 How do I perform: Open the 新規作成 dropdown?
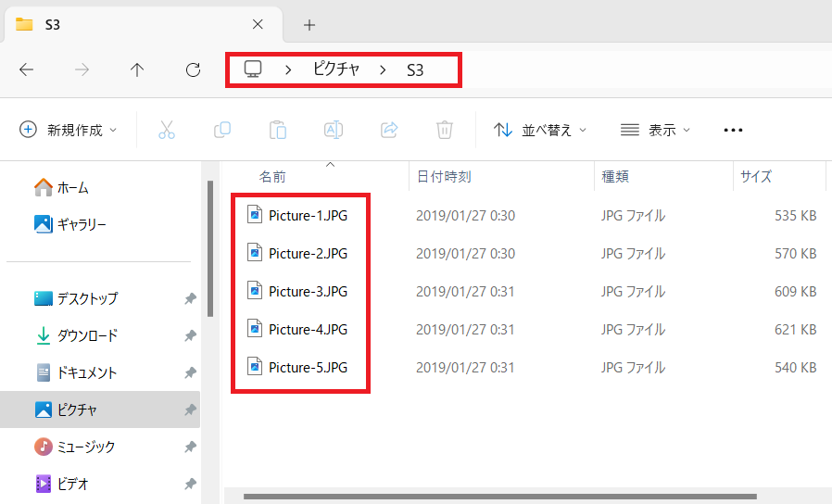[69, 130]
